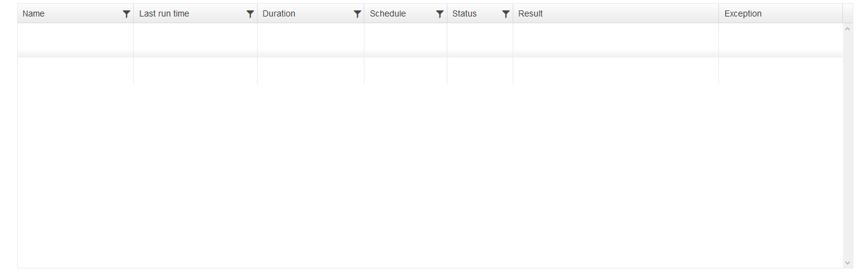Click the second row's Status cell
This screenshot has width=868, height=277.
pyautogui.click(x=480, y=71)
